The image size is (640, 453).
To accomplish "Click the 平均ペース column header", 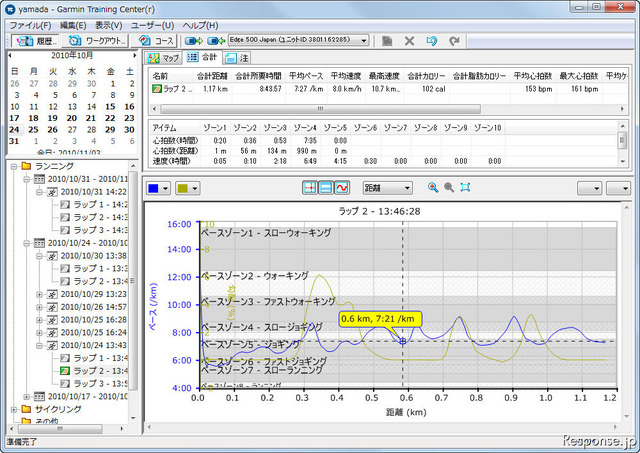I will pyautogui.click(x=306, y=76).
